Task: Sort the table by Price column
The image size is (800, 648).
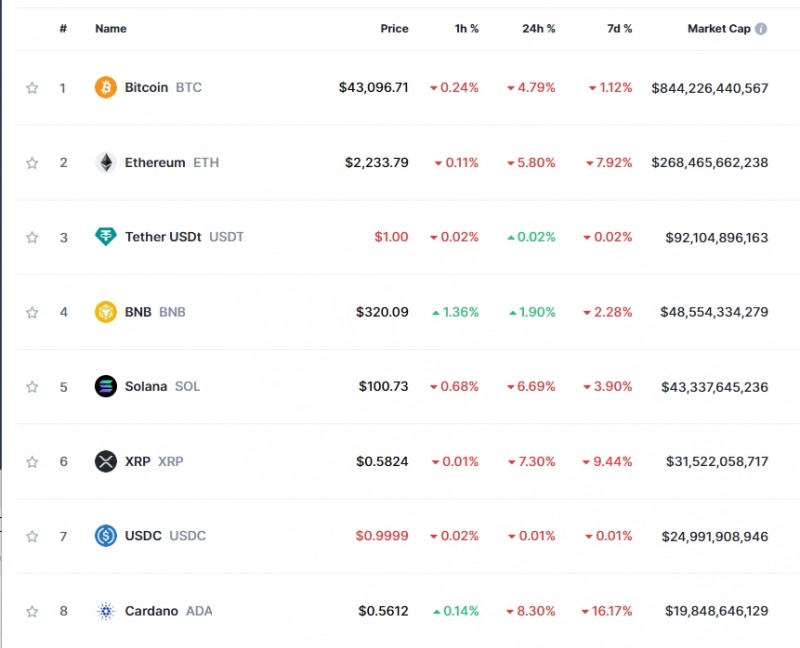Action: [x=394, y=28]
